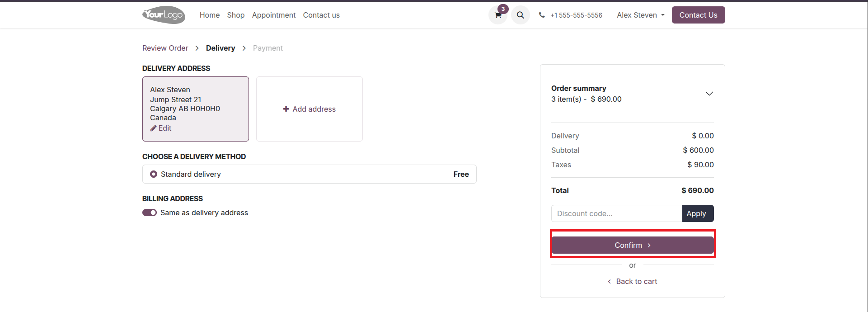Go to Review Order breadcrumb step
Screen dimensions: 868x312
[x=165, y=48]
